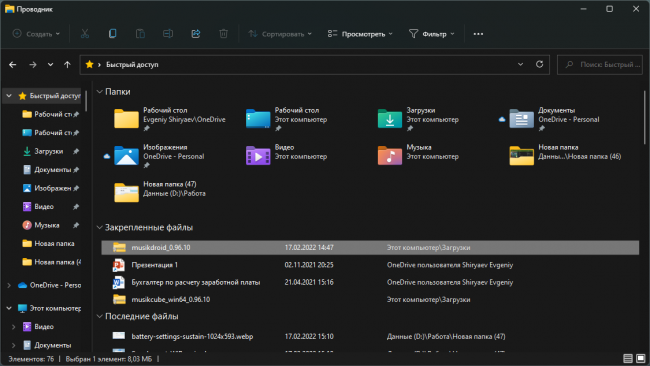Open the Изображения OneDrive folder tile

160,156
